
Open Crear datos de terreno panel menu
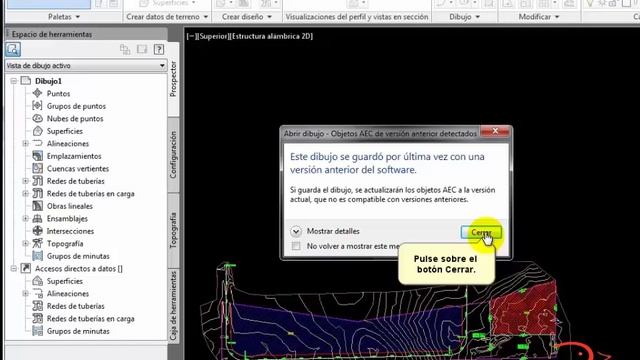(x=167, y=17)
